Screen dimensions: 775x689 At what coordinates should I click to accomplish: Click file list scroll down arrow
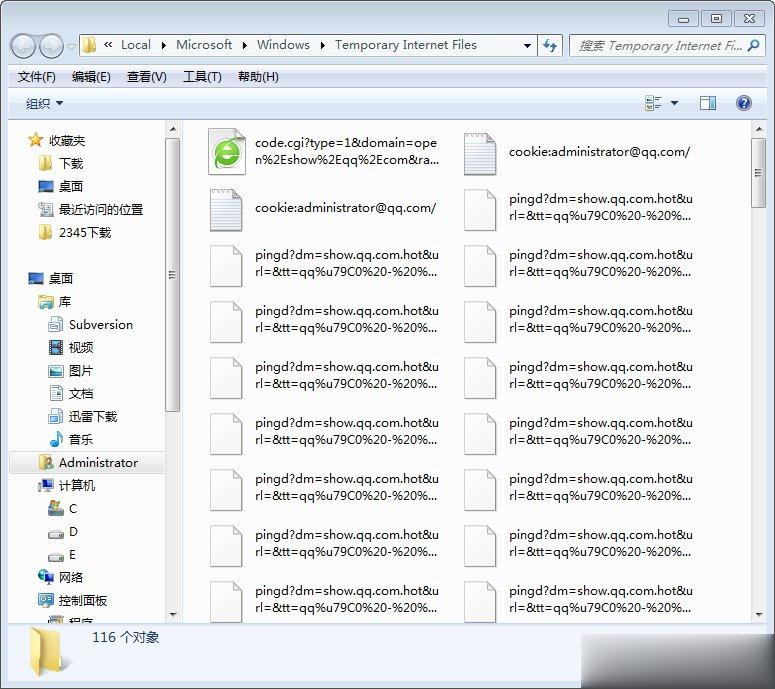tap(759, 615)
